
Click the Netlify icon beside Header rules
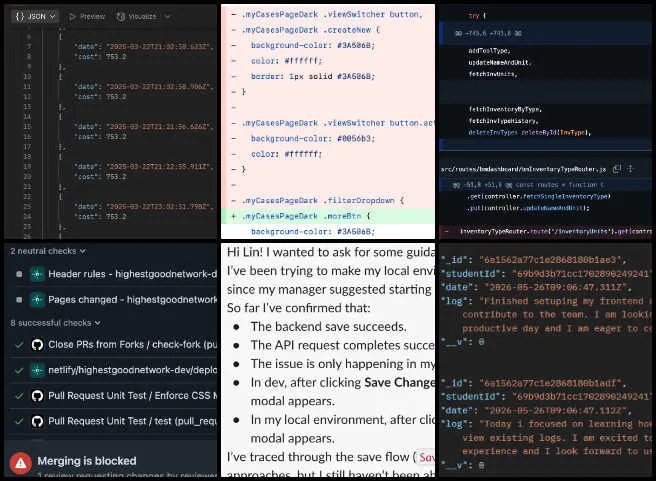click(37, 274)
